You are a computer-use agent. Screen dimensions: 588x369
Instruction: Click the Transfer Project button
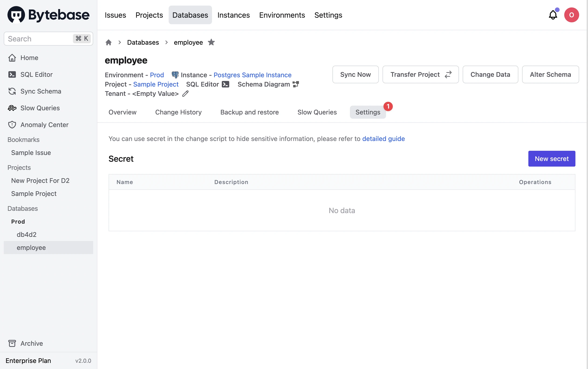pos(420,74)
